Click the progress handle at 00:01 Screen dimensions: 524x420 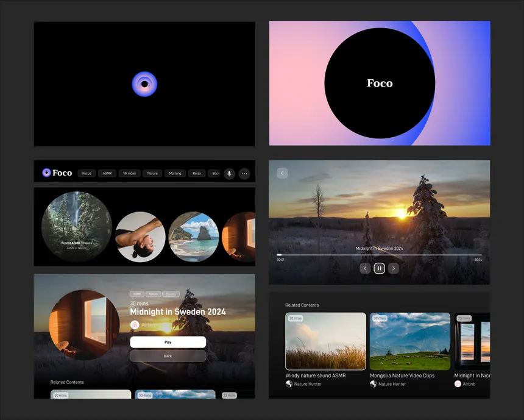279,255
